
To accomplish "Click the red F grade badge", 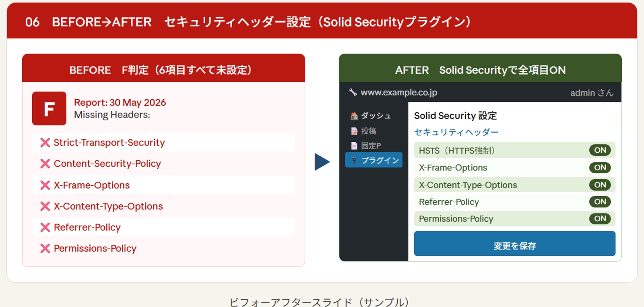I will pyautogui.click(x=49, y=108).
